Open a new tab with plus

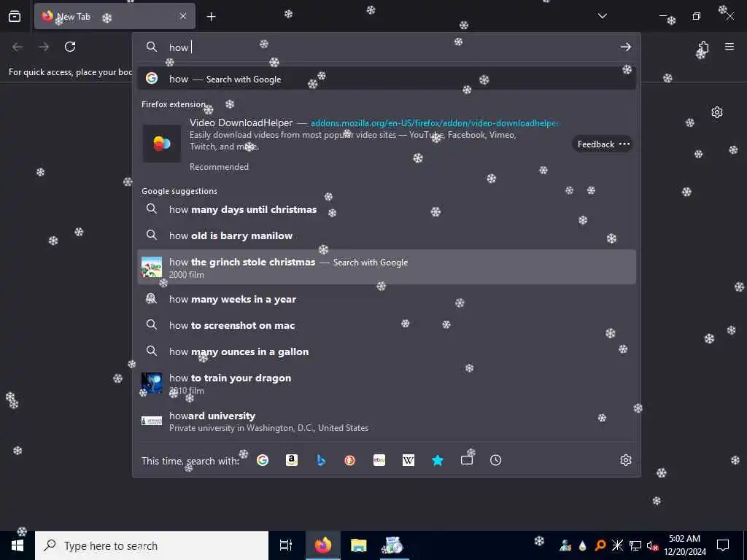(x=211, y=17)
